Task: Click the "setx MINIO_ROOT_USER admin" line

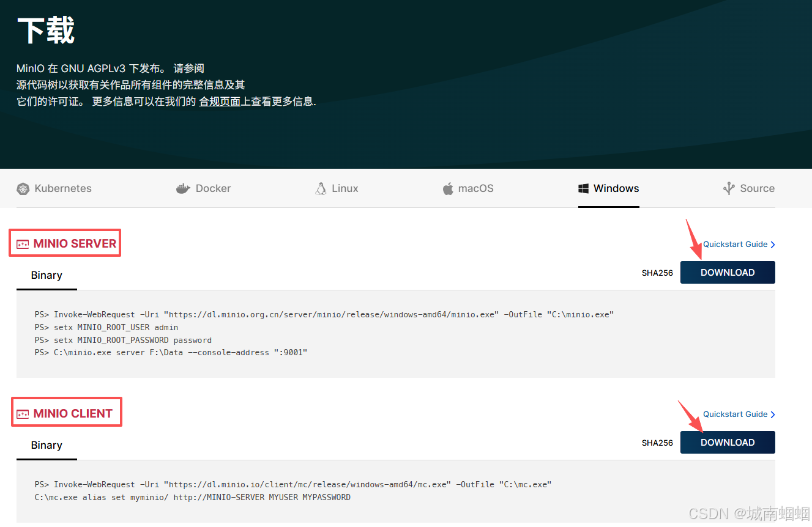Action: pyautogui.click(x=106, y=328)
